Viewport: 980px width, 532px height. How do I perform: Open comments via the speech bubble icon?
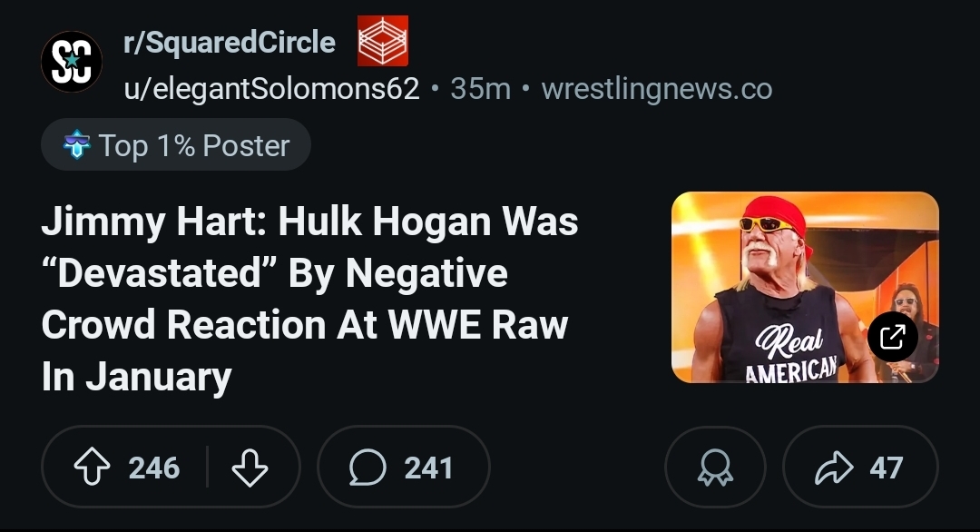click(x=367, y=468)
